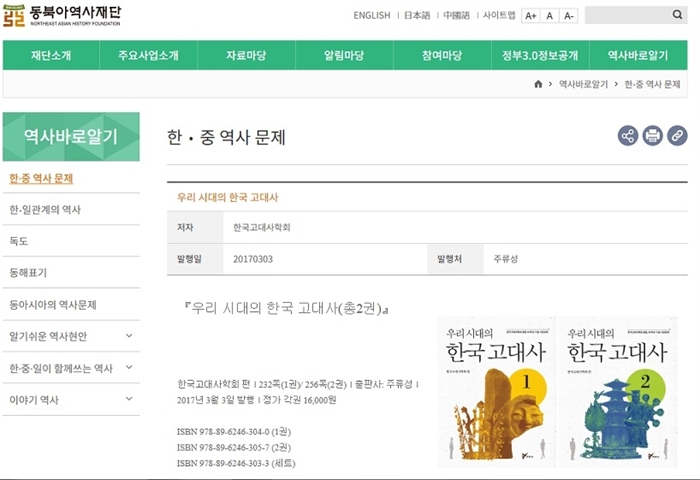Screen dimensions: 700x480
Task: Select 독도 in left sidebar
Action: coord(19,241)
